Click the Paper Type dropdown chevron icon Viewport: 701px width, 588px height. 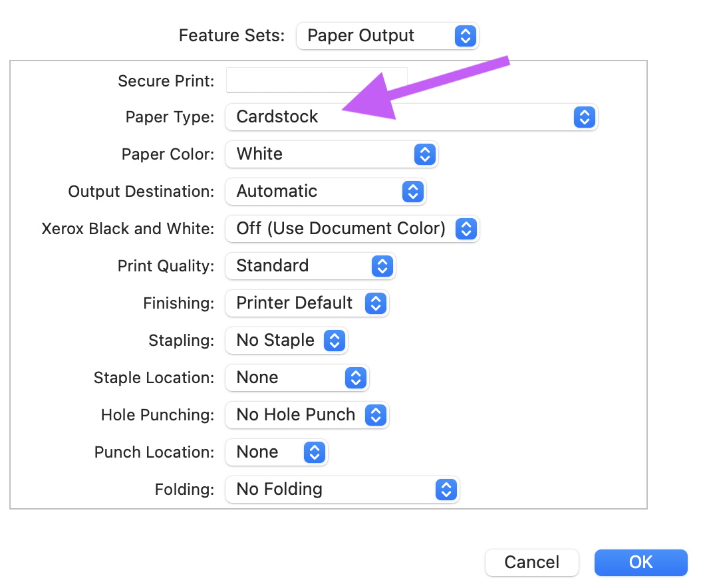pos(585,117)
